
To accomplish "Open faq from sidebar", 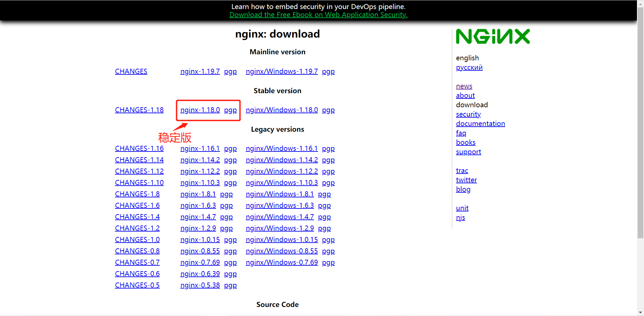I will [x=461, y=133].
